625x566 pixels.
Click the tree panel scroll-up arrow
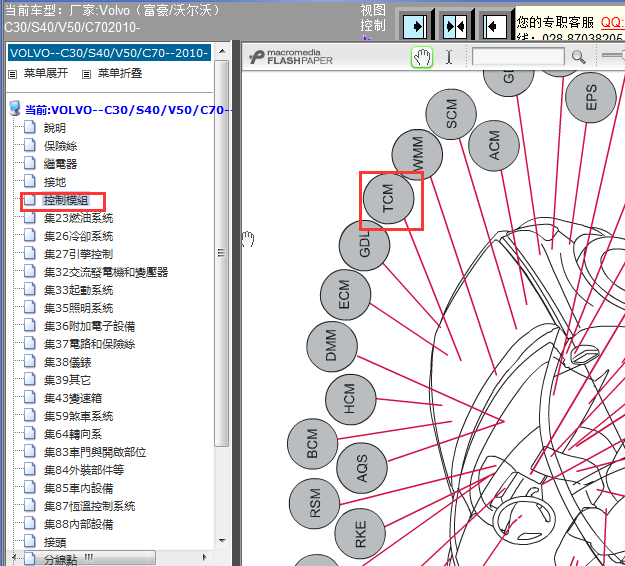tap(222, 51)
